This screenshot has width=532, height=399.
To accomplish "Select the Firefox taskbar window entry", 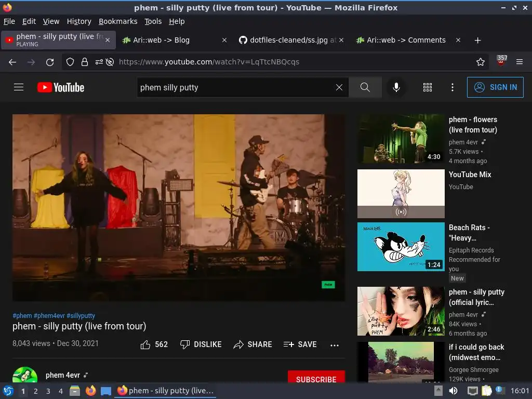I will (x=165, y=391).
